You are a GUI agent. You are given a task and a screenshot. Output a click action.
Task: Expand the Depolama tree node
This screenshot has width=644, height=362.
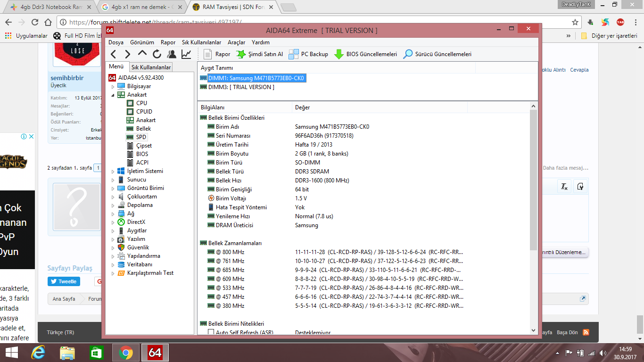coord(113,206)
